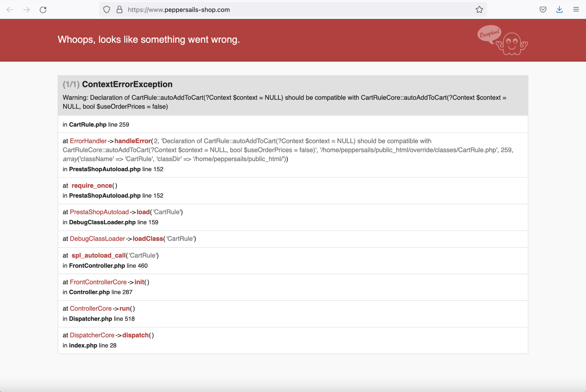Screen dimensions: 586x392
Task: Click the handleError method link
Action: tap(132, 141)
